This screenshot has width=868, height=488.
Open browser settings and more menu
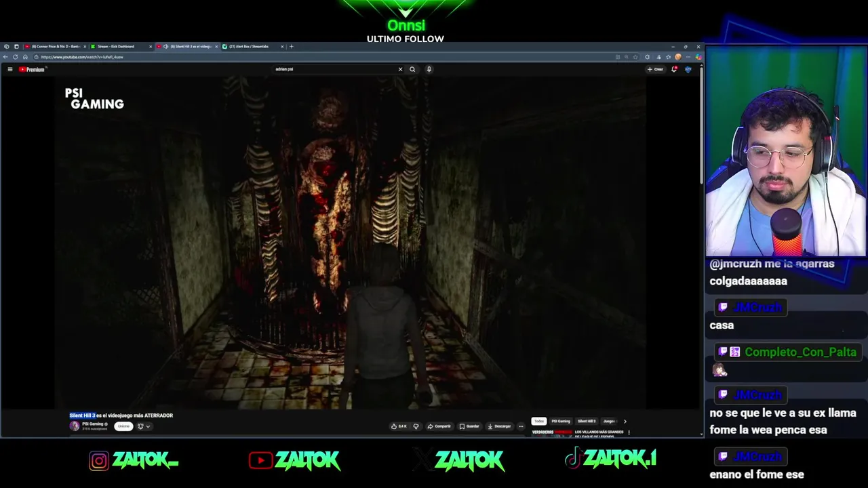click(688, 57)
